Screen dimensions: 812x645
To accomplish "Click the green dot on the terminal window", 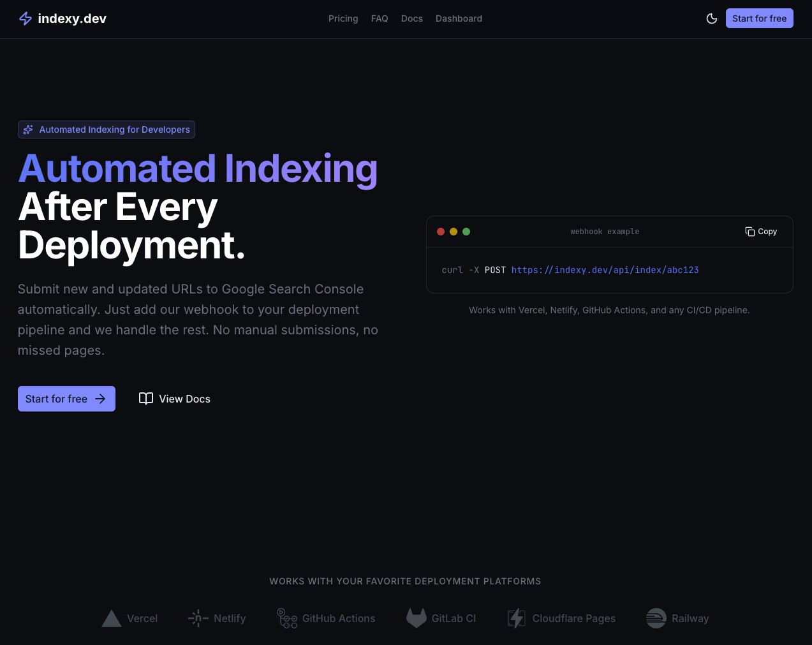I will pyautogui.click(x=466, y=232).
